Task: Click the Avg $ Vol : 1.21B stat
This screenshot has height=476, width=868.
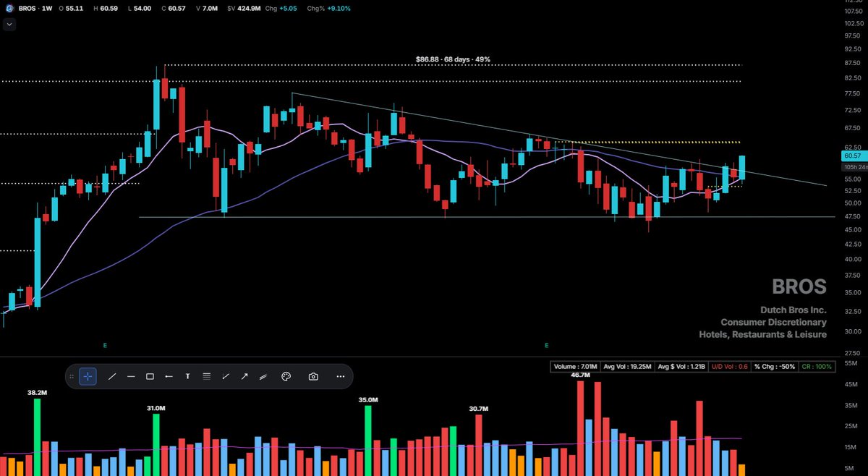Action: [681, 367]
